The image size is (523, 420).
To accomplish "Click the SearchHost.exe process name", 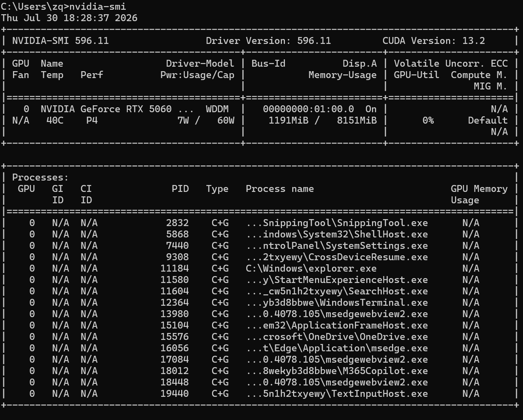I will pos(337,291).
